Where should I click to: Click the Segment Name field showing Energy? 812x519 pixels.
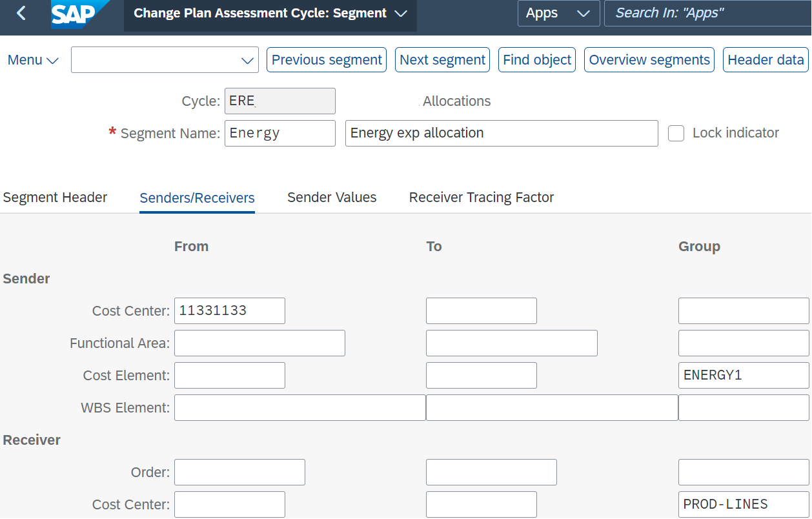coord(280,134)
